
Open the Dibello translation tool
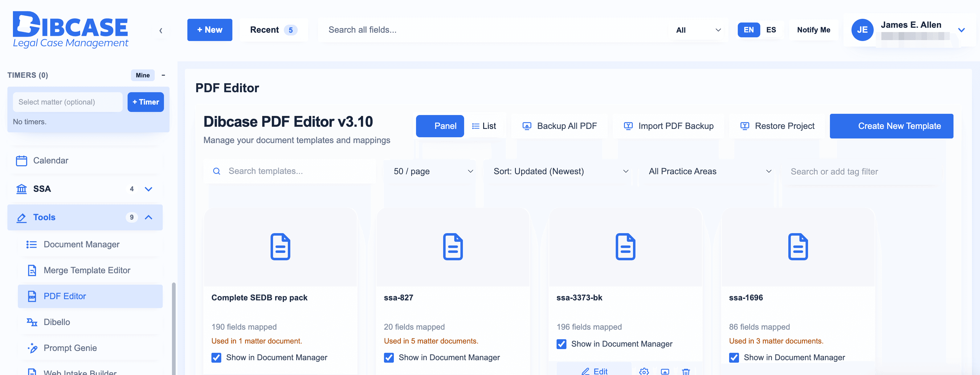tap(90, 322)
